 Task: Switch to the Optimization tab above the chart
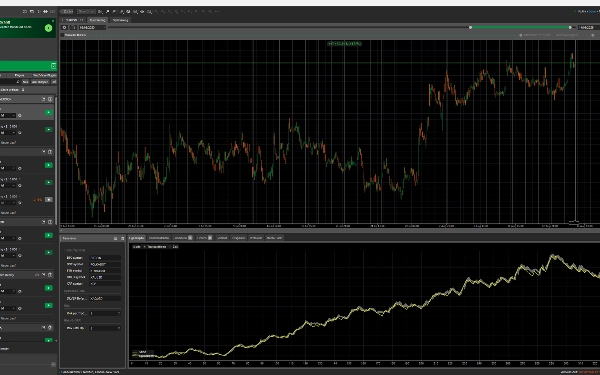pos(121,20)
